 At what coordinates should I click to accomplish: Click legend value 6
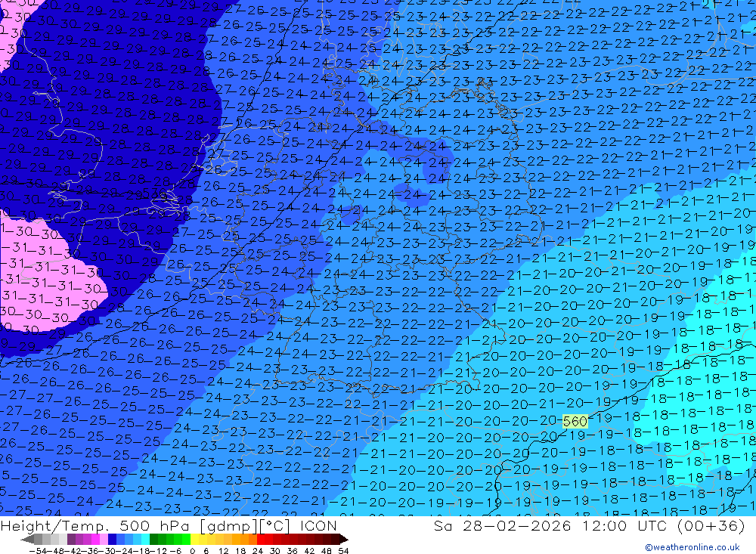(x=206, y=551)
